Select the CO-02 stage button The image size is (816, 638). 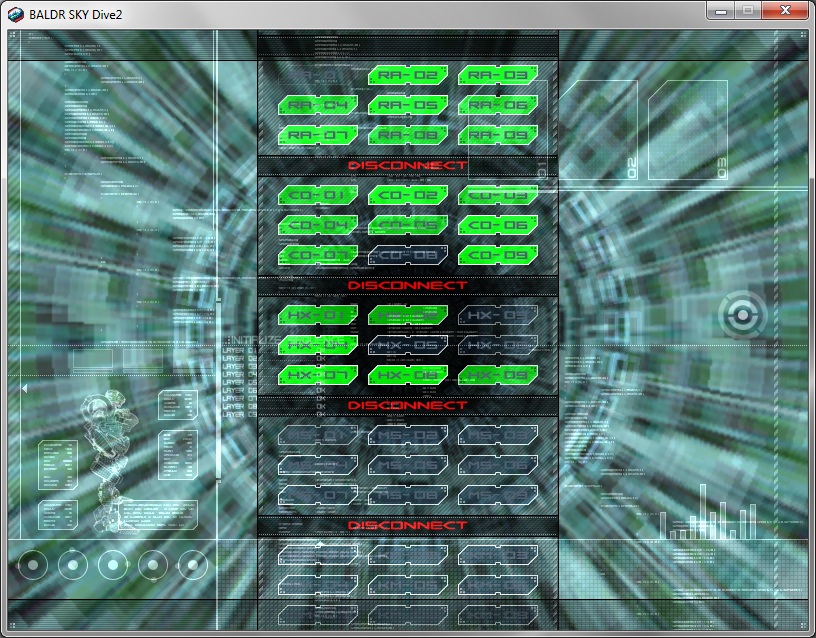408,195
